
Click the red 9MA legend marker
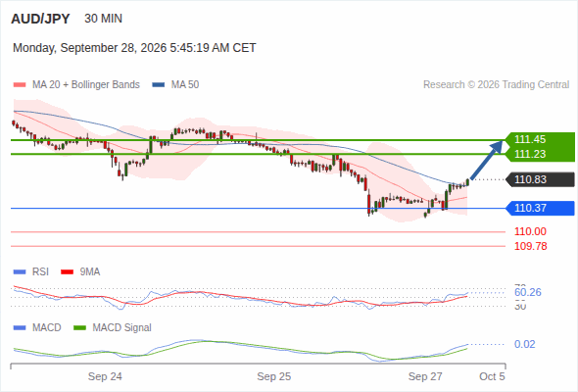pos(67,272)
